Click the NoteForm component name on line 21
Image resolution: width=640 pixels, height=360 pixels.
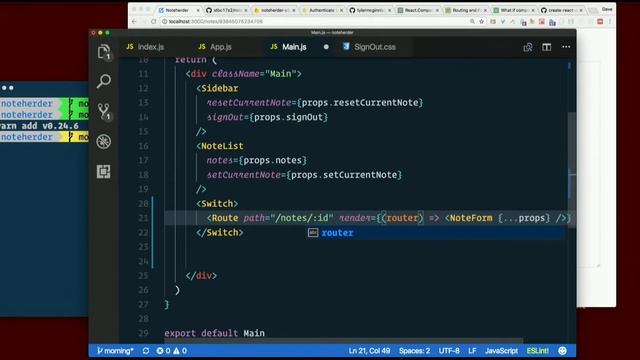[x=471, y=218]
